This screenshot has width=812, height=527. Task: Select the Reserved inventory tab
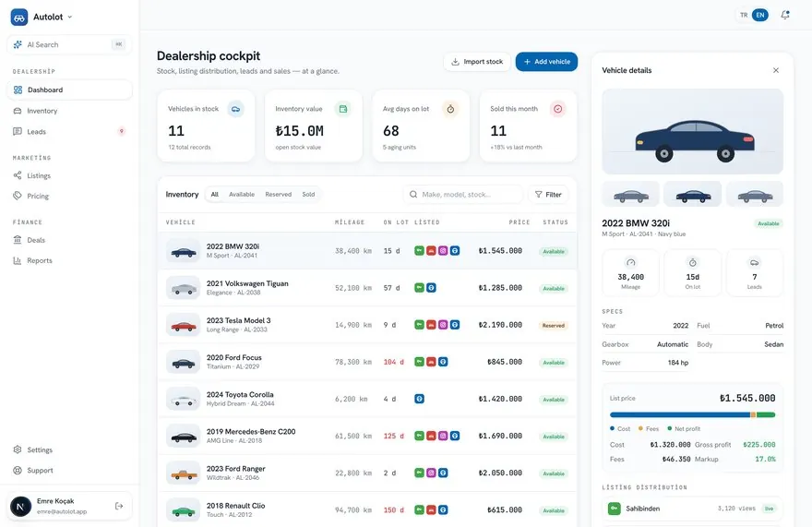click(278, 195)
